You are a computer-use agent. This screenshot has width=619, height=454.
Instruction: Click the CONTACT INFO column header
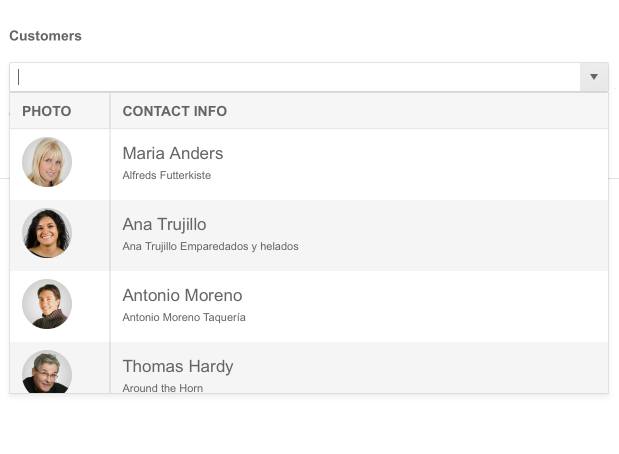click(x=174, y=111)
